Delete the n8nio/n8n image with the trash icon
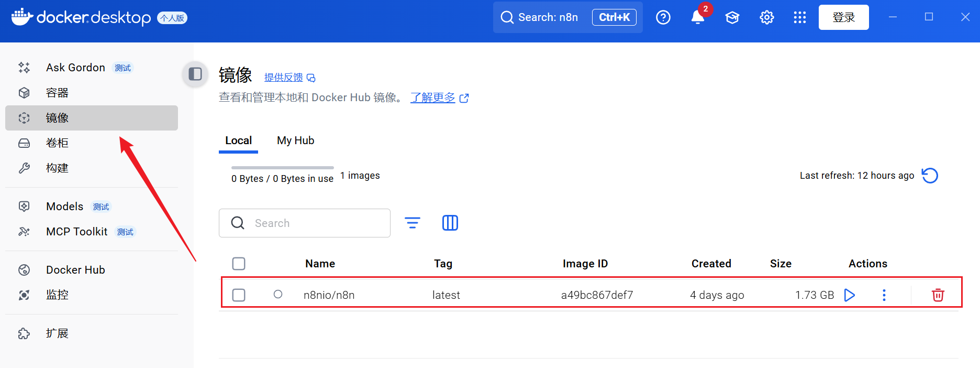The height and width of the screenshot is (368, 980). point(938,295)
